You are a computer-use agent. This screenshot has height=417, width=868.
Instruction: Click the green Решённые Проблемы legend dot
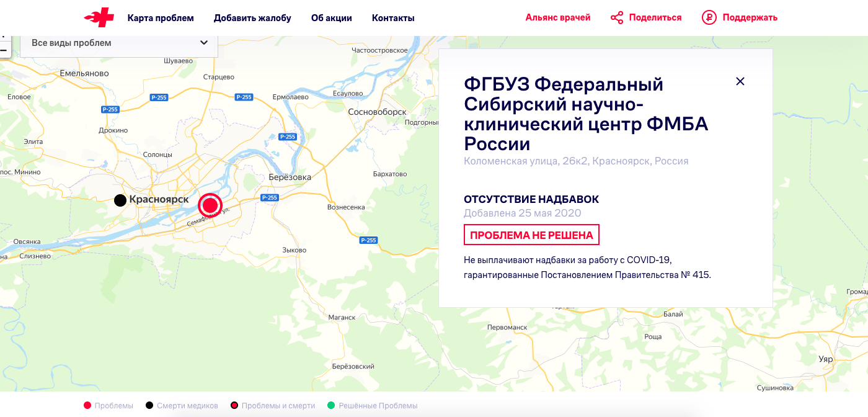[331, 406]
